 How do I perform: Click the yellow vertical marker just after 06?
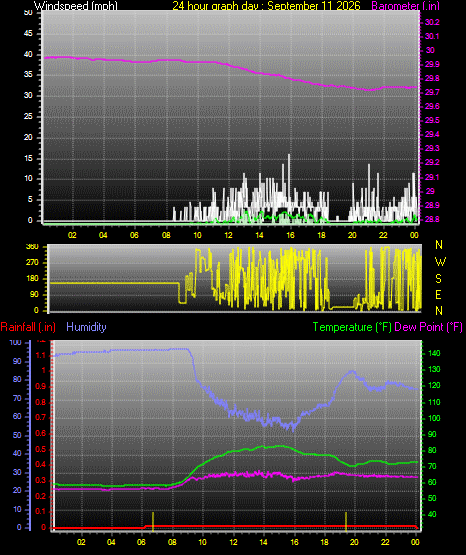tap(153, 521)
